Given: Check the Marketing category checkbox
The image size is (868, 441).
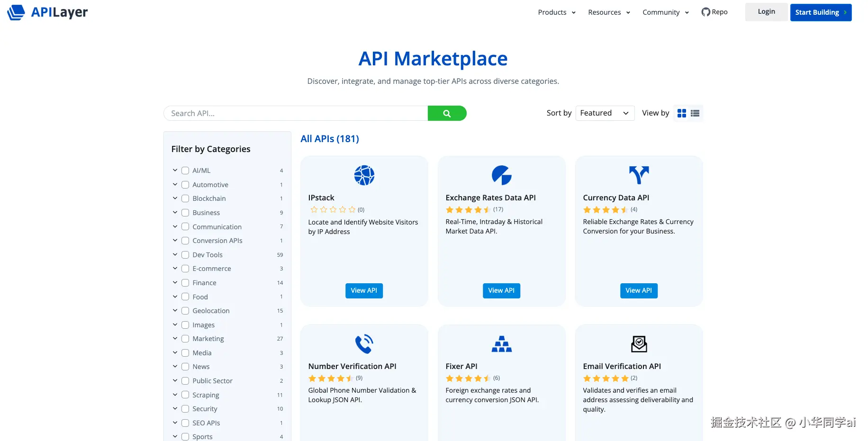Looking at the screenshot, I should [185, 339].
